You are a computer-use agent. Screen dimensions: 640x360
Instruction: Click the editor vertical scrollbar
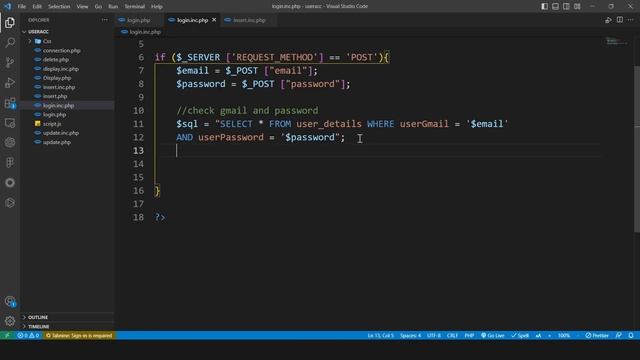tap(637, 149)
